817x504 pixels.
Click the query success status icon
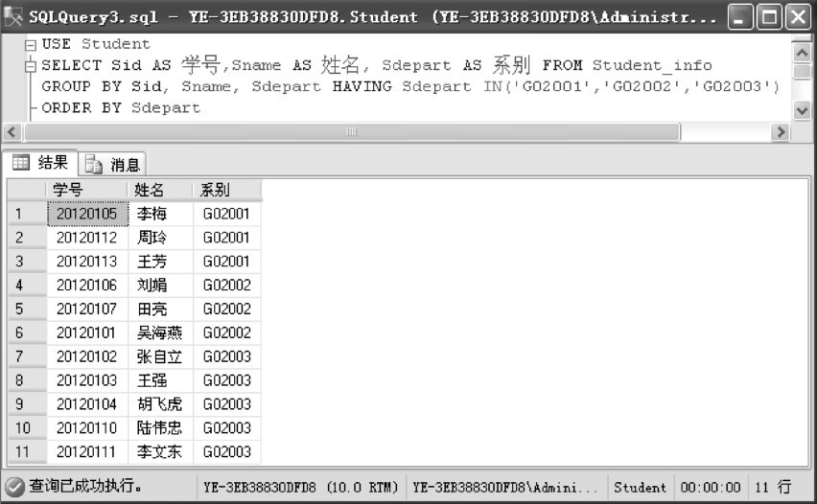(14, 488)
